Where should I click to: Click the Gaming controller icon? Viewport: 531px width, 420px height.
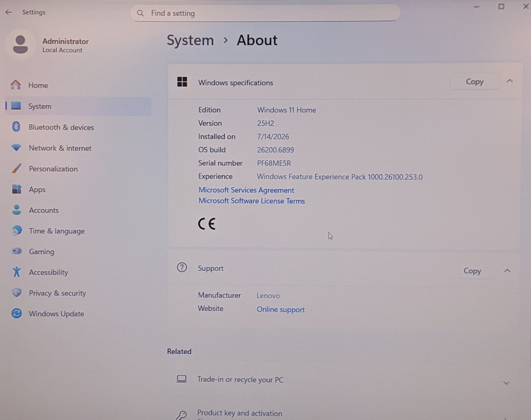coord(17,251)
